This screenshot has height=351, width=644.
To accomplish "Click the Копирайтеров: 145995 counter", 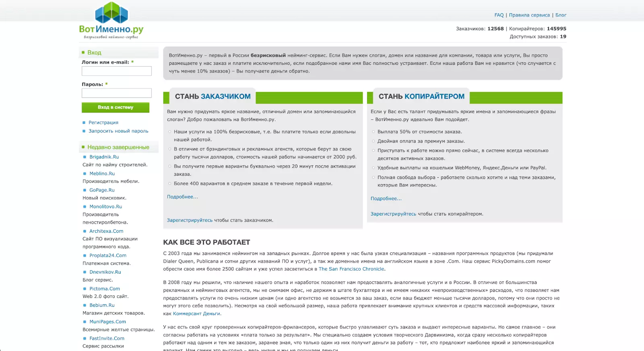I will point(538,29).
